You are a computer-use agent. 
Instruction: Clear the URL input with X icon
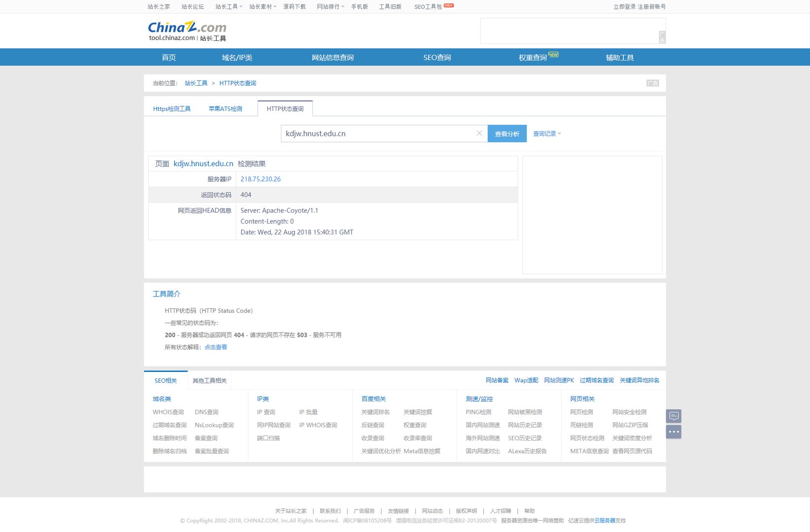(479, 133)
